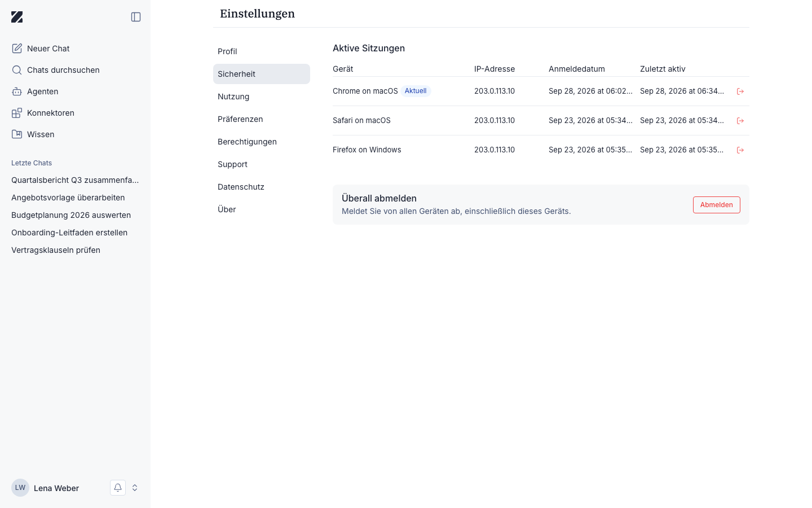Click the IP-Adresse column header

(x=495, y=69)
